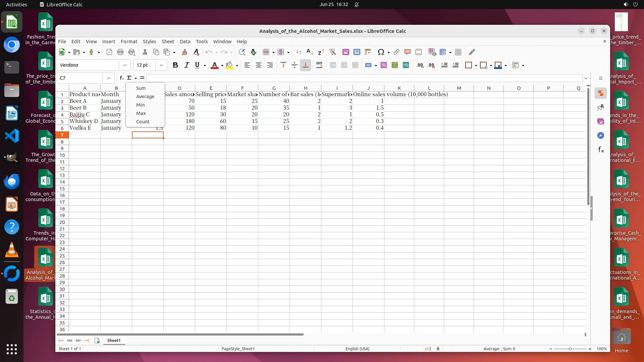Toggle Bold formatting
The height and width of the screenshot is (362, 644).
tap(175, 65)
